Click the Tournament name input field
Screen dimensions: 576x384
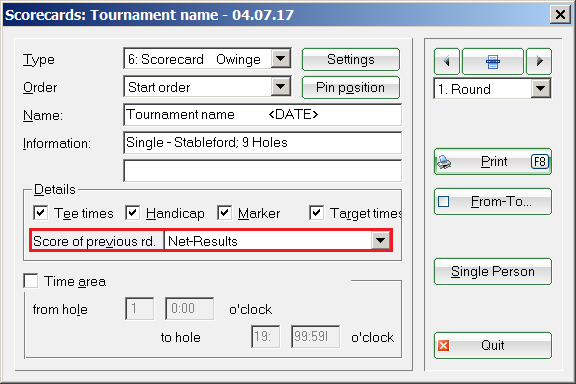pyautogui.click(x=263, y=115)
